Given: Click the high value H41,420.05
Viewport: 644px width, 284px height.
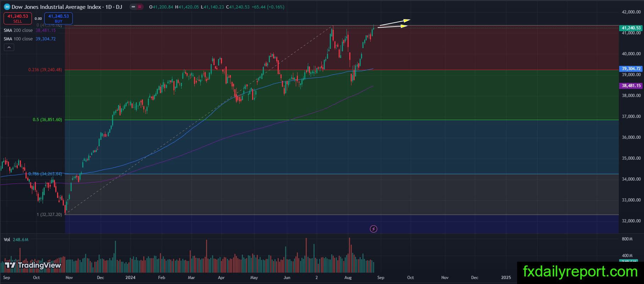Looking at the screenshot, I should pos(187,7).
